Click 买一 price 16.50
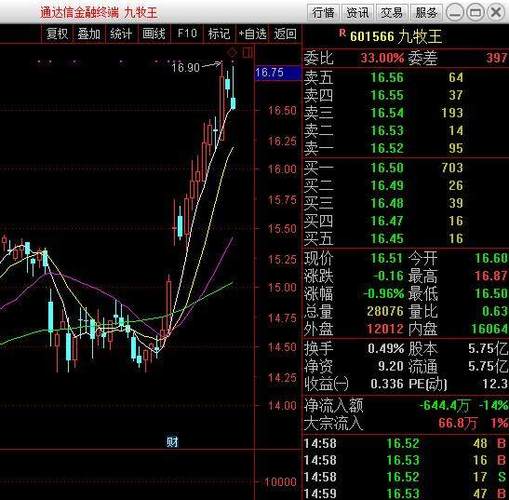The width and height of the screenshot is (509, 500). (x=387, y=168)
